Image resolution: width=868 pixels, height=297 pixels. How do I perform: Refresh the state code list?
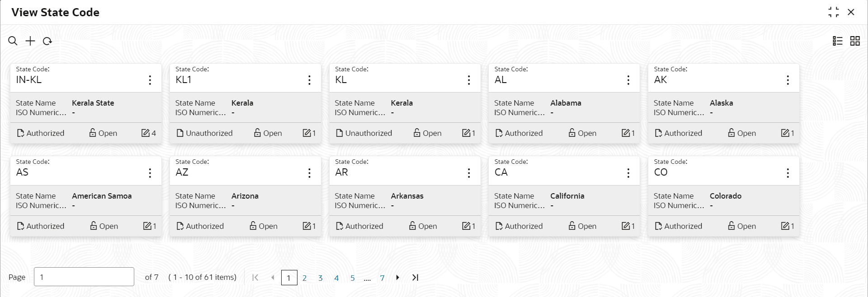click(47, 41)
